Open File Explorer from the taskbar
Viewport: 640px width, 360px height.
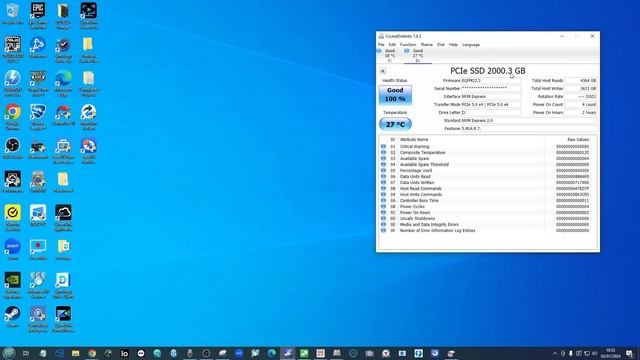point(76,353)
